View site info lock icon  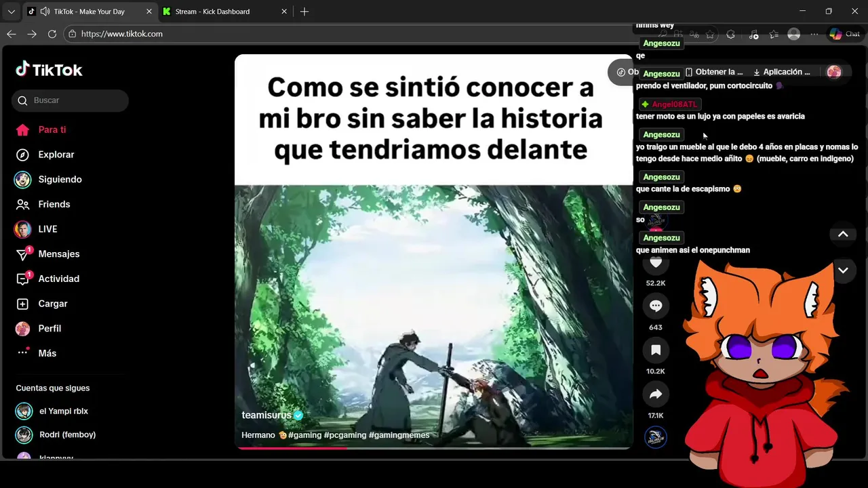click(x=73, y=34)
